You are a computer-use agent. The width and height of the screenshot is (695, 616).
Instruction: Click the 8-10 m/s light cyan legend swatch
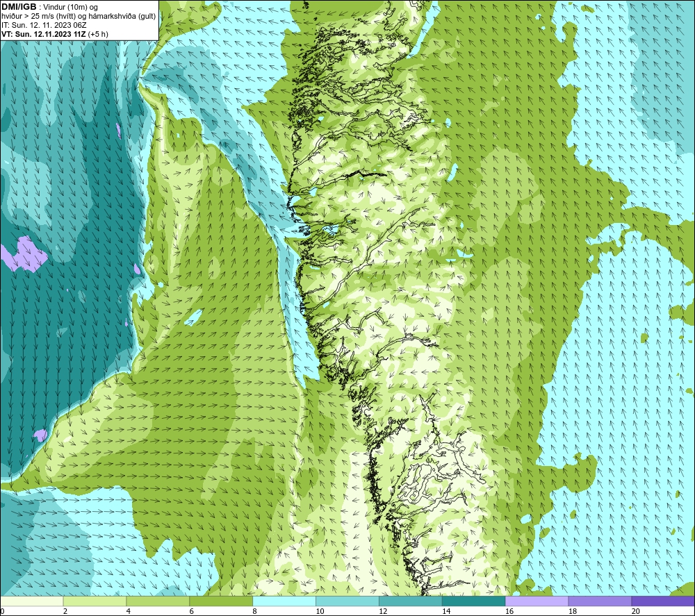point(284,601)
